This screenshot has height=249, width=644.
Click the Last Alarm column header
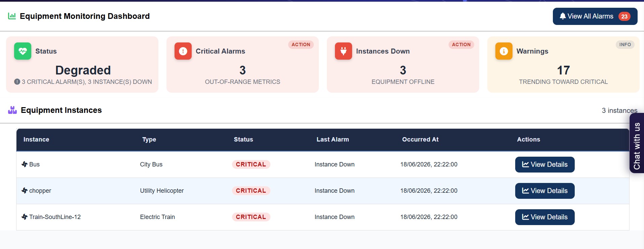coord(333,139)
